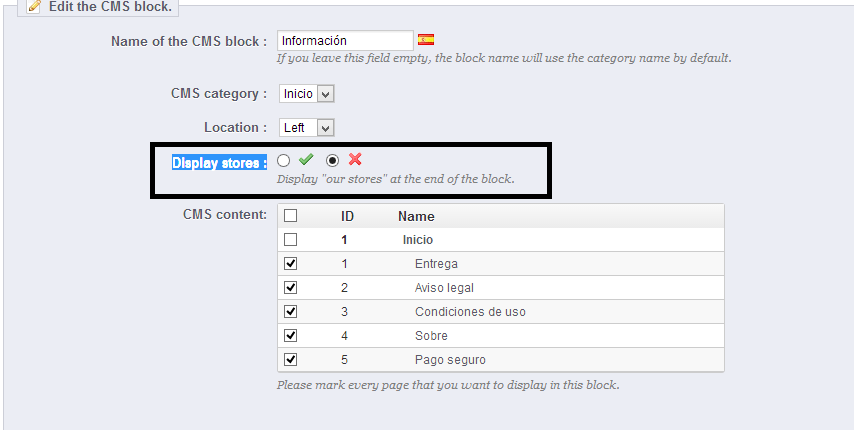The height and width of the screenshot is (430, 854).
Task: Click the Name of the CMS block field
Action: click(x=344, y=41)
